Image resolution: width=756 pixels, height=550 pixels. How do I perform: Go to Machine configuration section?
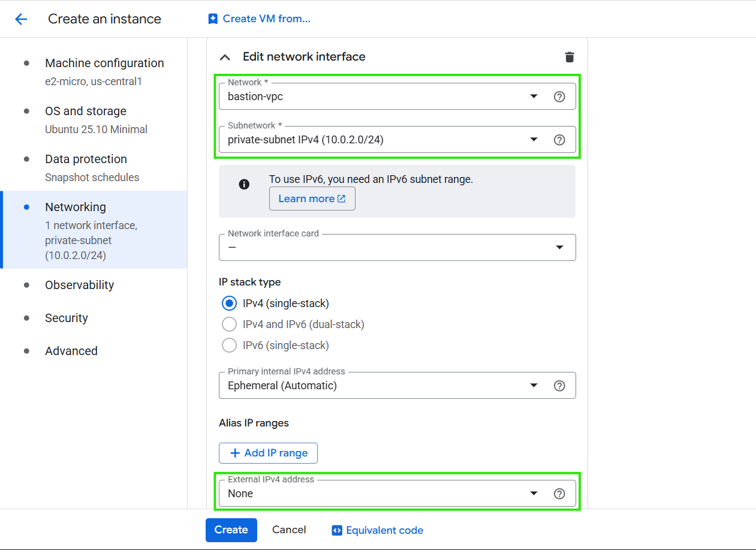[104, 64]
